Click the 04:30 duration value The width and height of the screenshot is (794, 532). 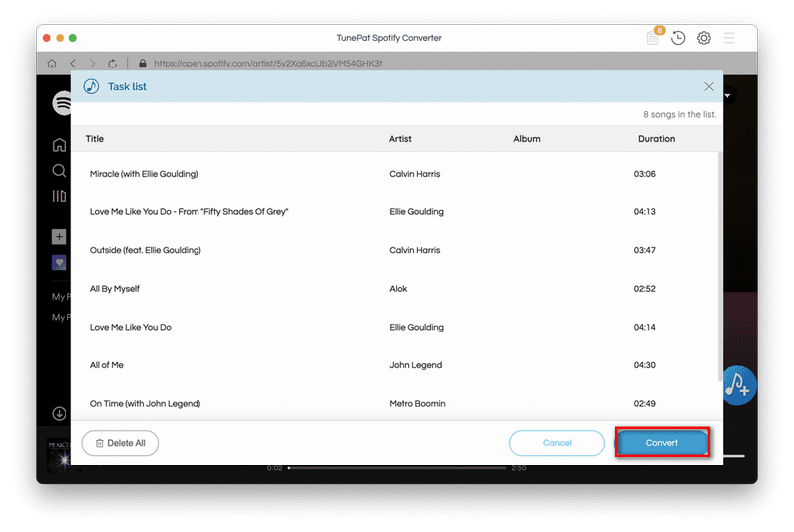[644, 365]
